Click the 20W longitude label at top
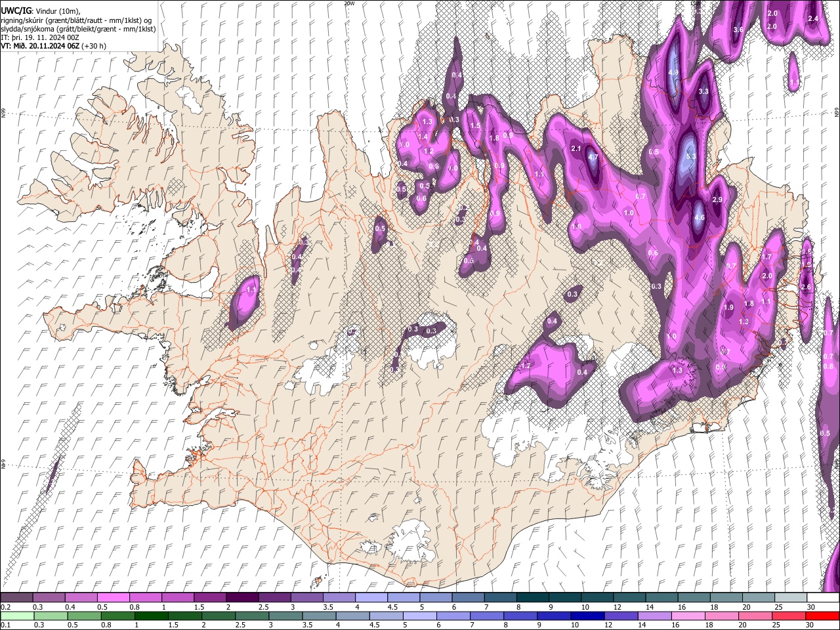This screenshot has height=630, width=840. point(349,3)
